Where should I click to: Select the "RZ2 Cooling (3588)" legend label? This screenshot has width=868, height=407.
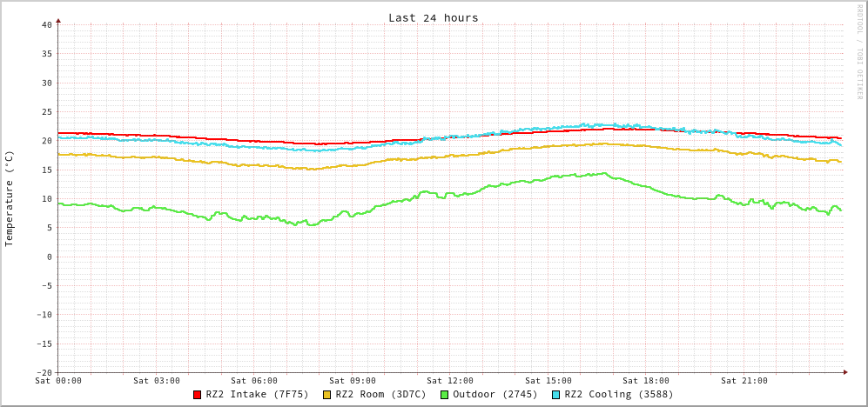point(618,394)
